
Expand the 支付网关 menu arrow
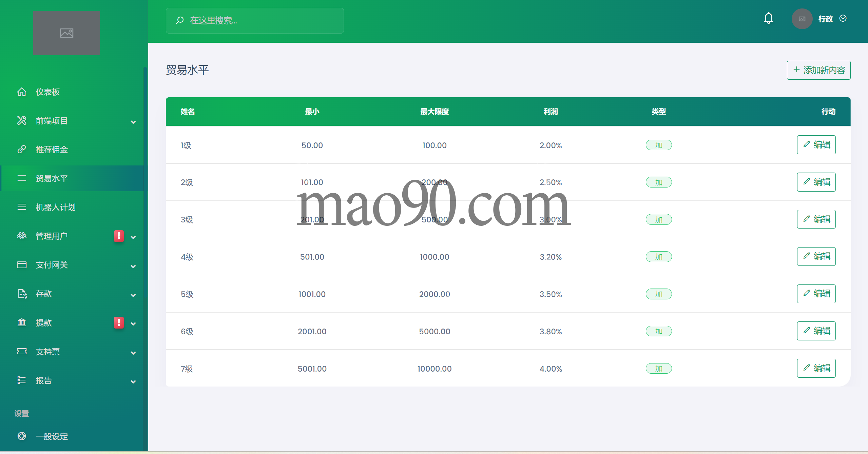pyautogui.click(x=133, y=266)
